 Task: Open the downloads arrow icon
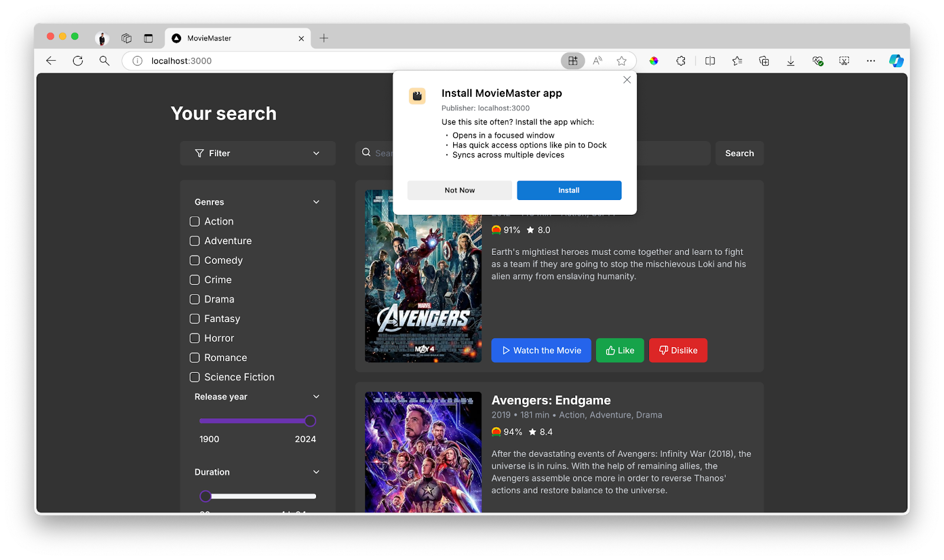tap(791, 61)
